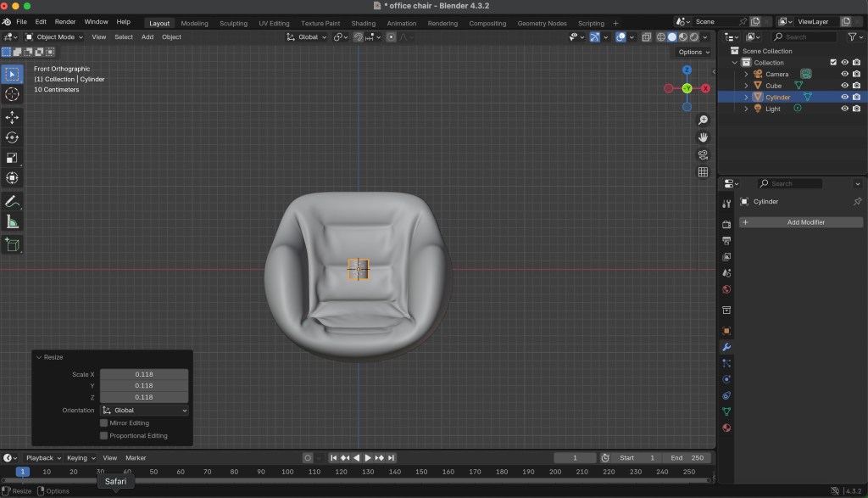Open the viewport Options button
The image size is (868, 498).
pyautogui.click(x=693, y=52)
